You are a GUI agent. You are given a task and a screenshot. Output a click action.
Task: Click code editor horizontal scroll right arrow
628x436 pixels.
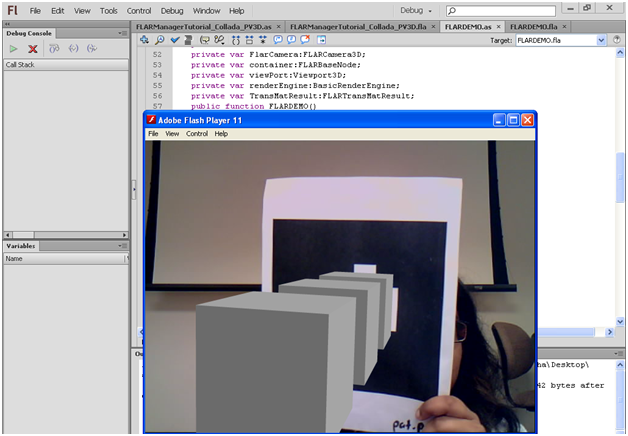click(610, 332)
